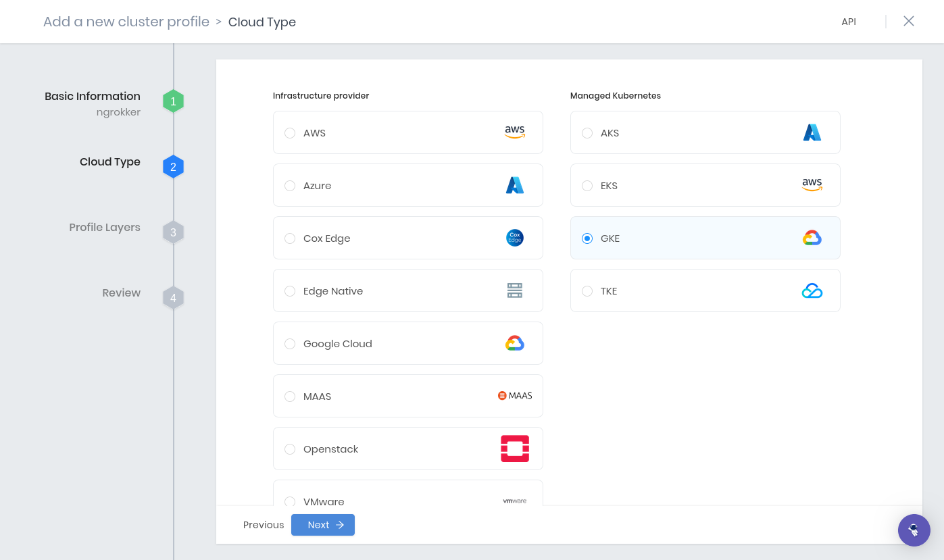Click the MAAS logo icon
Screen dimensions: 944x560
(x=514, y=395)
